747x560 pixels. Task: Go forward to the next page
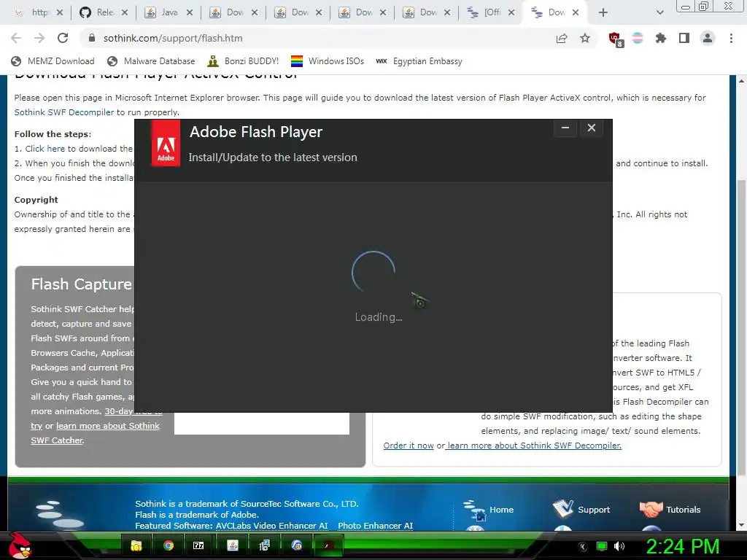(39, 38)
